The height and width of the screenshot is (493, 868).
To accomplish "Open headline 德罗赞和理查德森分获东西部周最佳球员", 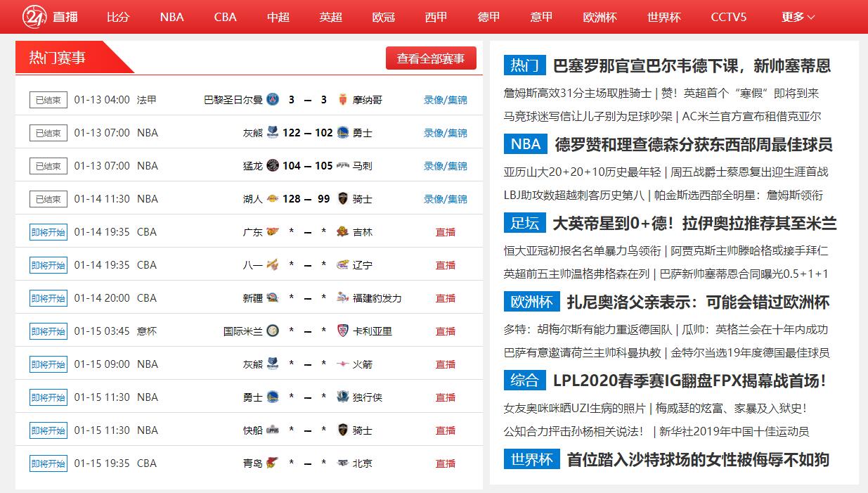I will coord(694,144).
